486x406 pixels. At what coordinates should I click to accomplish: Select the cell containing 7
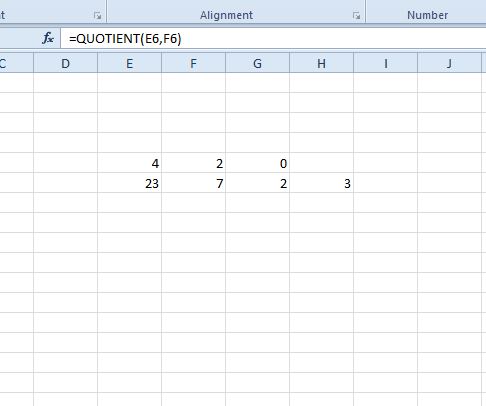(x=194, y=183)
